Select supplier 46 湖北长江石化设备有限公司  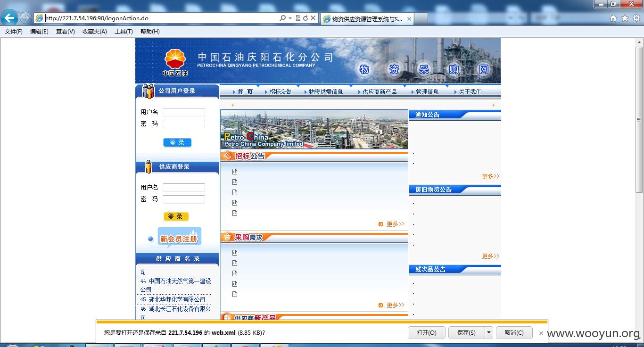coord(175,313)
